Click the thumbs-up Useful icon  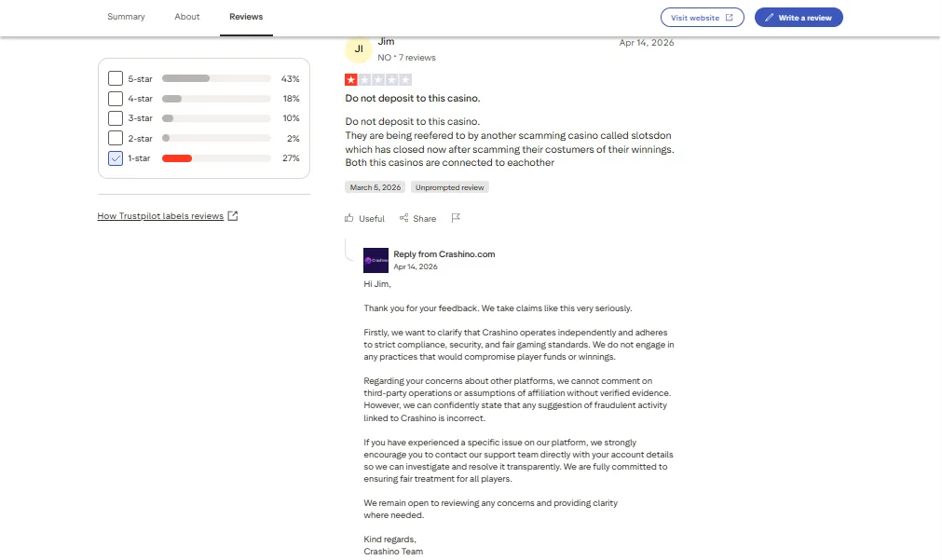[349, 218]
